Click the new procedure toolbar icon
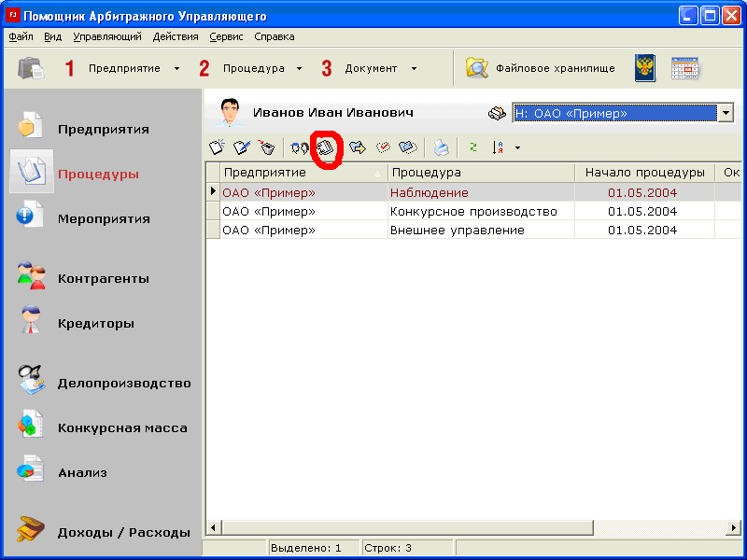 [218, 147]
